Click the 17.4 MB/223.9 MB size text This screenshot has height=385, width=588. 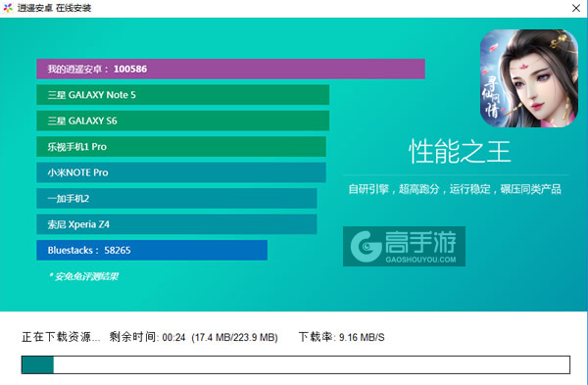coord(234,337)
